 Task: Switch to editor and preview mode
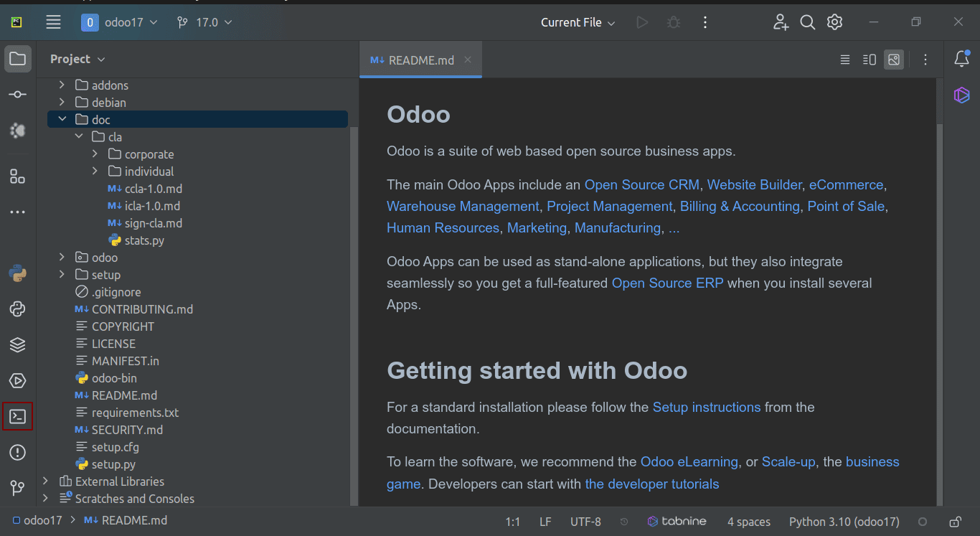click(870, 60)
